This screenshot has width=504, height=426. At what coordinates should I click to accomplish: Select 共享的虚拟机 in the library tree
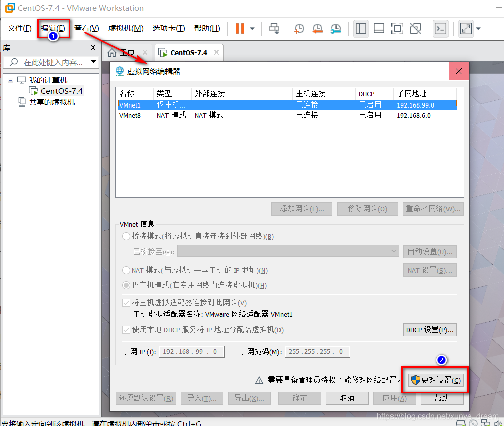pos(52,102)
